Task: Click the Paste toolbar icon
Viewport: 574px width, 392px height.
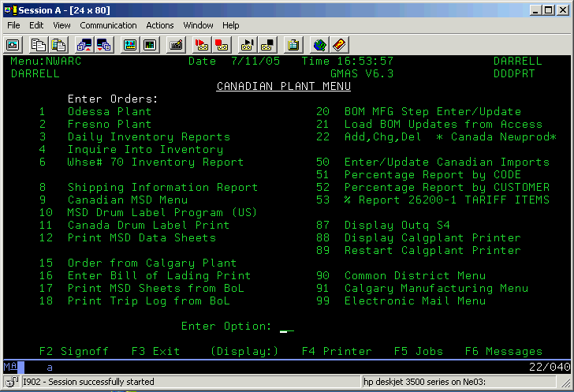Action: [x=58, y=44]
